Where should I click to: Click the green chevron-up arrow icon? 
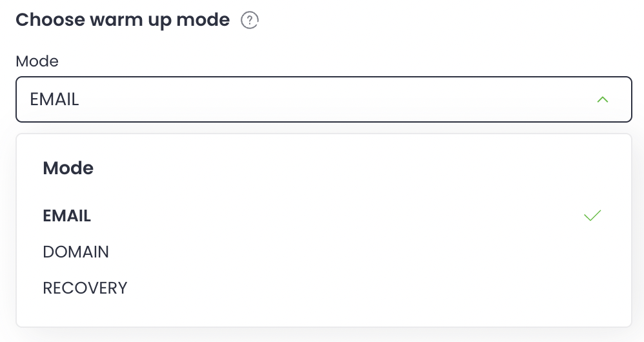click(603, 99)
